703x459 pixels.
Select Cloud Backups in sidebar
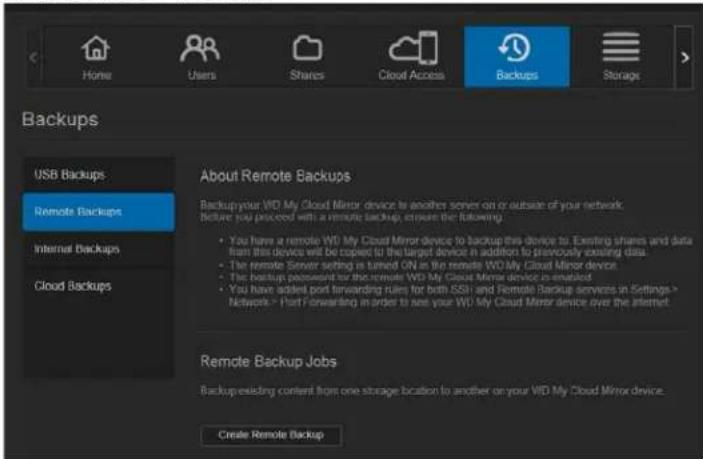99,286
